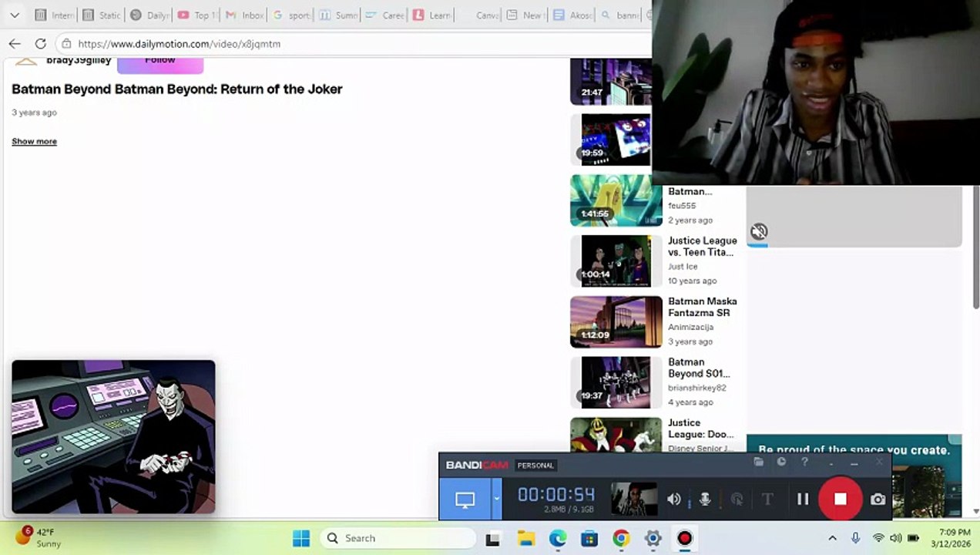Enable Bandicam text overlay tool
The height and width of the screenshot is (555, 980).
(x=767, y=499)
